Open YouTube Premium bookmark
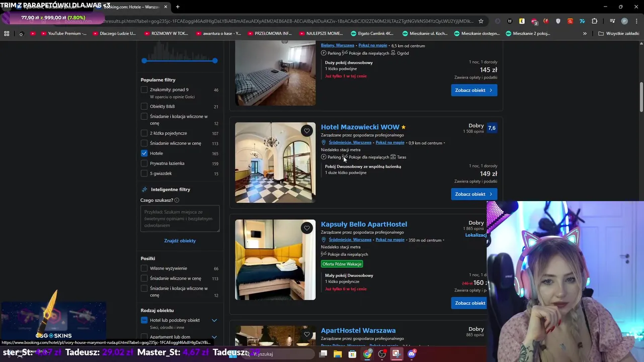The height and width of the screenshot is (362, 644). coord(63,34)
